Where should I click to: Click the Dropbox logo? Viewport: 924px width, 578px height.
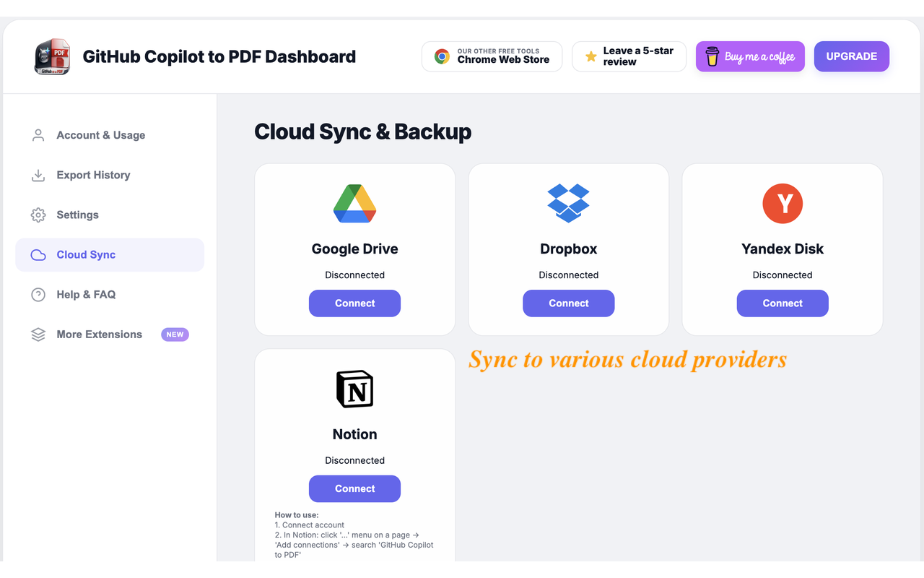(569, 203)
